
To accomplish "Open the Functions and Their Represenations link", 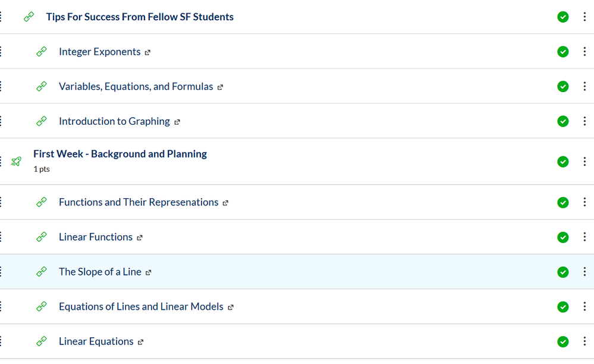I will [x=139, y=202].
